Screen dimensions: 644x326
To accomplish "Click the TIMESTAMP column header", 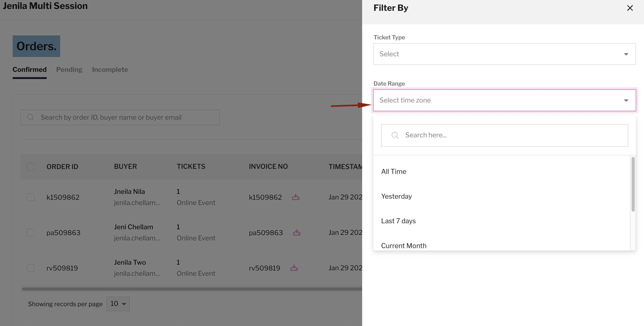I will pyautogui.click(x=345, y=167).
